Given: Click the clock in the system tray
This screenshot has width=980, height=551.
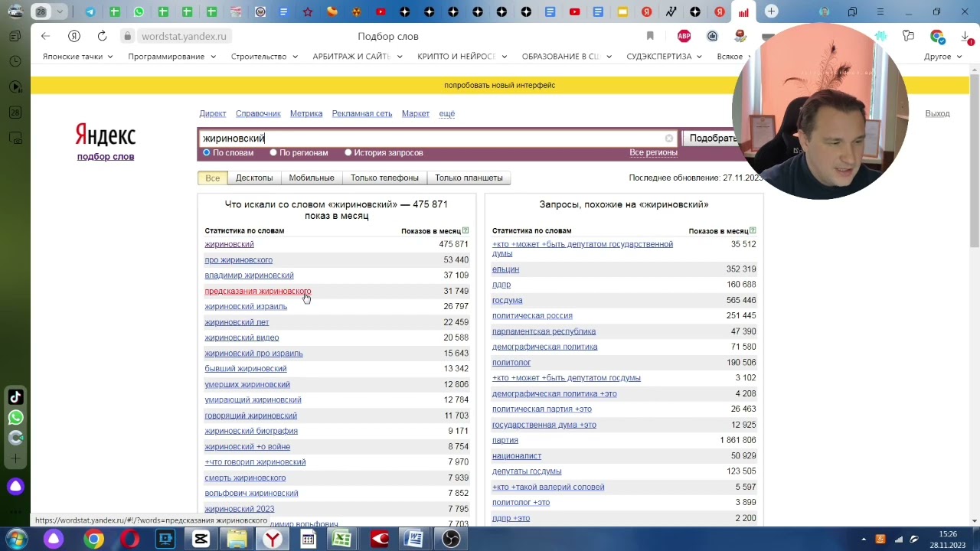Looking at the screenshot, I should (948, 540).
